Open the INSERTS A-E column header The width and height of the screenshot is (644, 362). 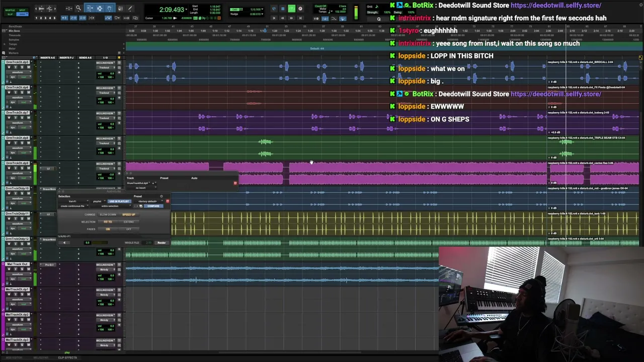pos(48,58)
